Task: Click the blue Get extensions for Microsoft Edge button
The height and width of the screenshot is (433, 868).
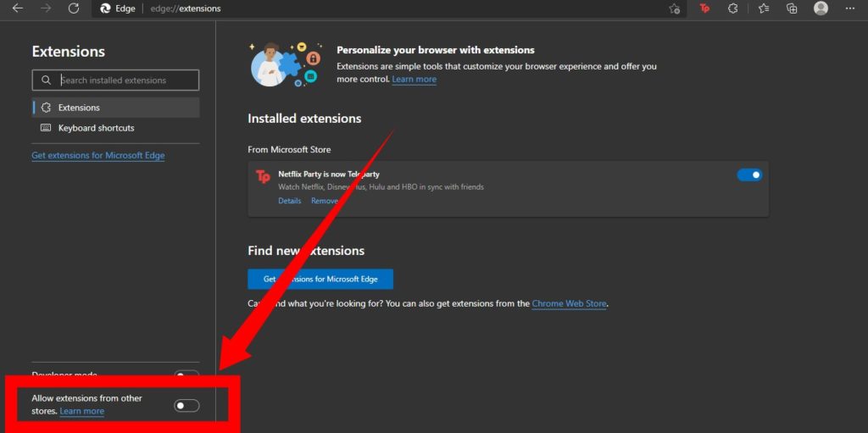Action: click(320, 279)
